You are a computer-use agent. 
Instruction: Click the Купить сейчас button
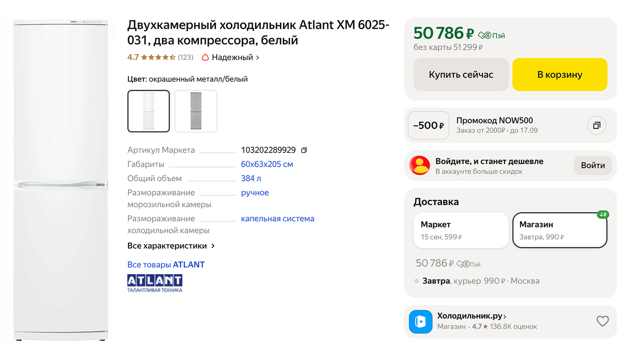[461, 74]
